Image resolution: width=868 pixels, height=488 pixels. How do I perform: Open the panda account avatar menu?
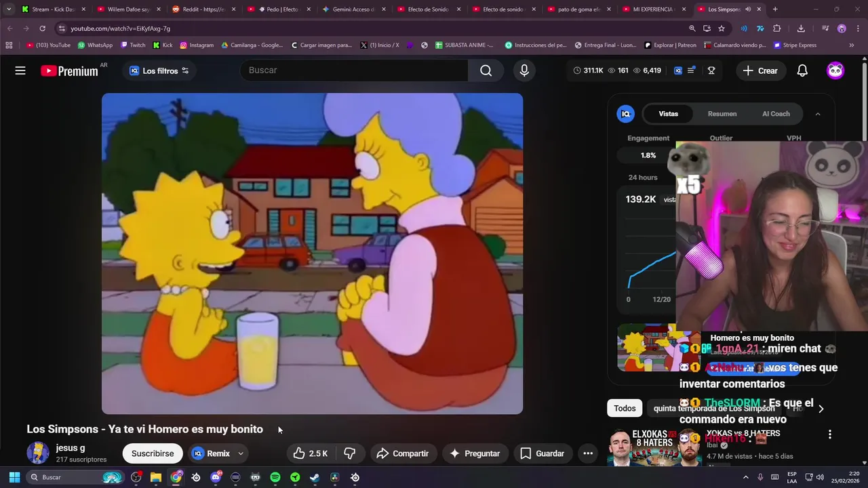(835, 70)
